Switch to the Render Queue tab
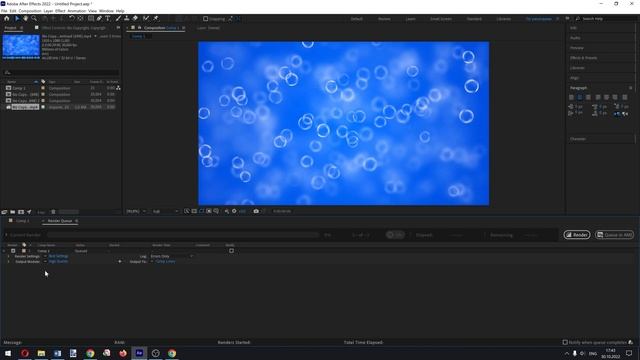 pos(60,221)
